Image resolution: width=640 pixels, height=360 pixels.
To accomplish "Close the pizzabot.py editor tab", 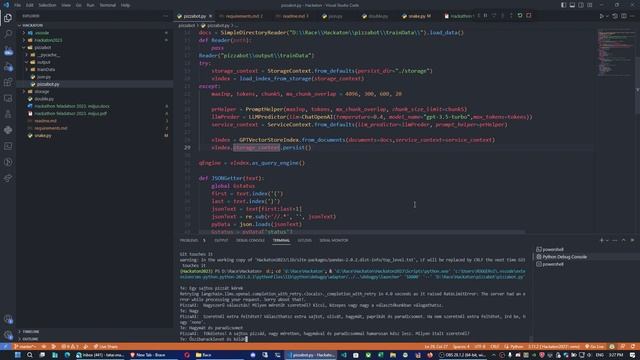I will (x=211, y=16).
